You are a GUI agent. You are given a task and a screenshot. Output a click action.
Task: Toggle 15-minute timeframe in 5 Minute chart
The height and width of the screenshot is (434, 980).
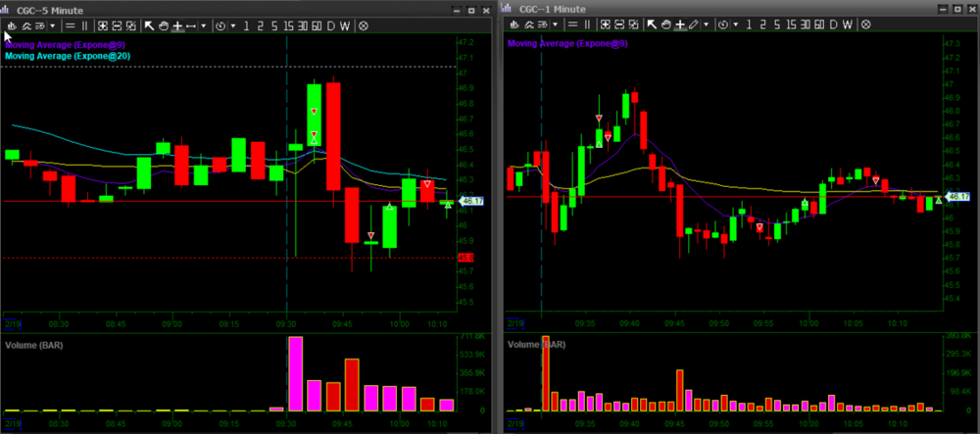point(289,25)
